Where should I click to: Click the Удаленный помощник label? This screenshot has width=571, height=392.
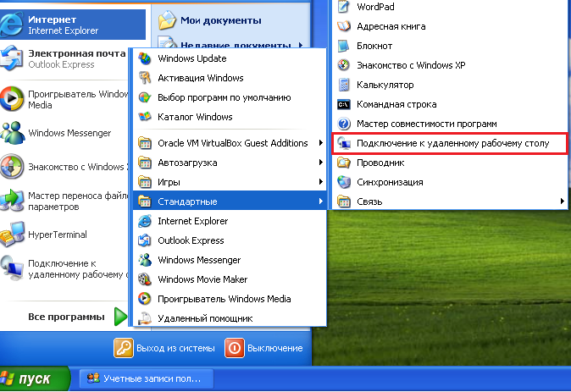tap(205, 318)
